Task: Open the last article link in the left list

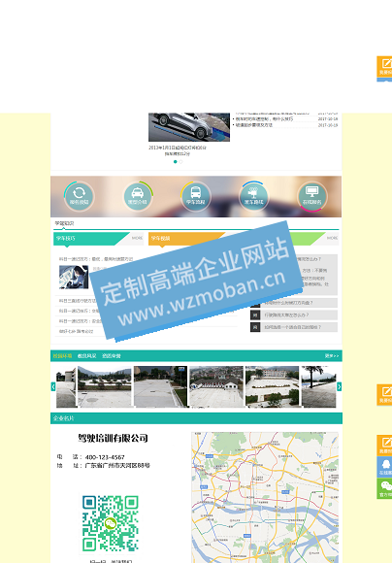Action: pyautogui.click(x=76, y=331)
